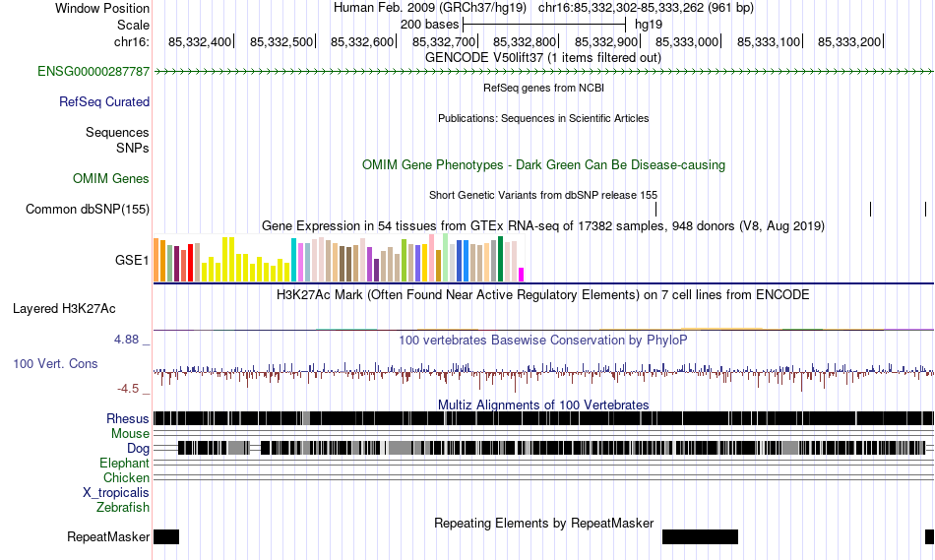Click the 100 Vert. Cons label
935x560 pixels.
pos(55,364)
